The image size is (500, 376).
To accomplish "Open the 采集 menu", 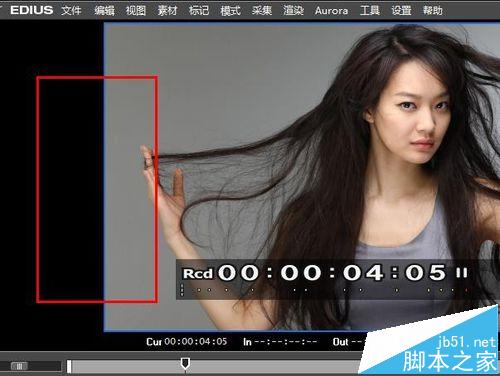I will [x=262, y=10].
